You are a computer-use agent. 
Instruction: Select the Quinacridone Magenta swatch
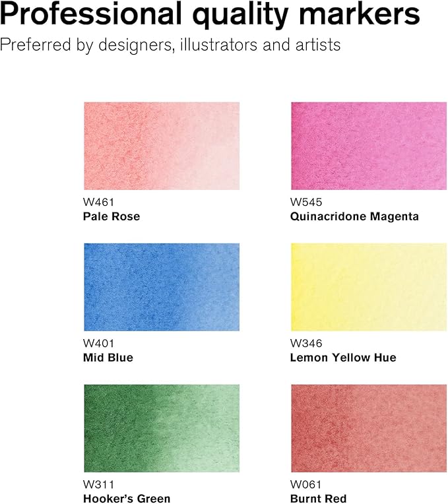pos(368,146)
